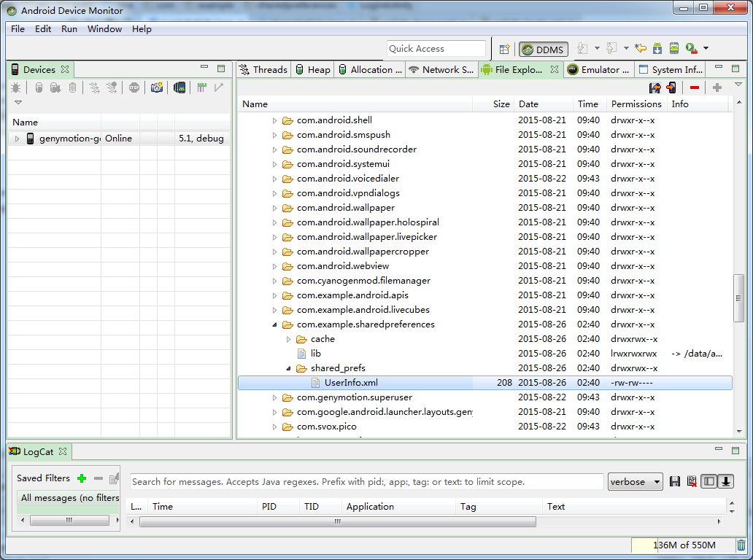
Task: Open the Help menu
Action: point(142,28)
